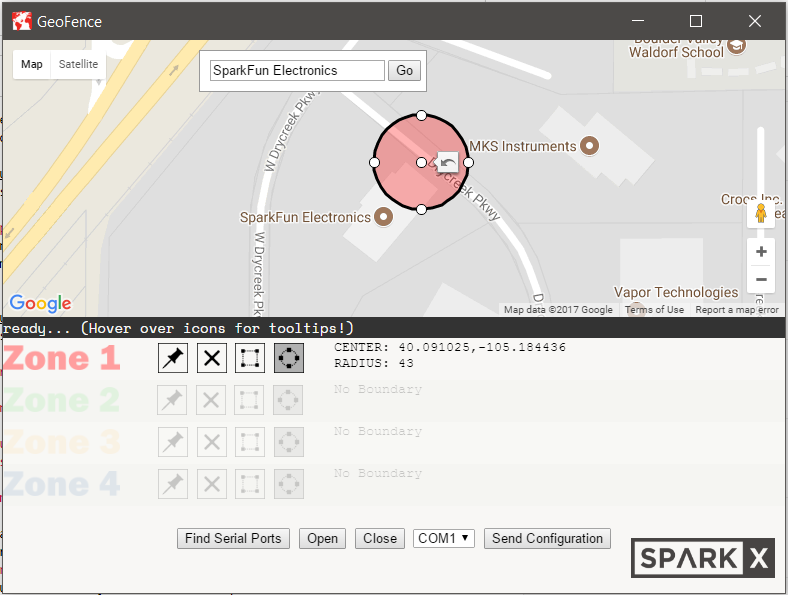Click the Vapor Technologies map label
Viewport: 788px width, 595px height.
point(676,292)
